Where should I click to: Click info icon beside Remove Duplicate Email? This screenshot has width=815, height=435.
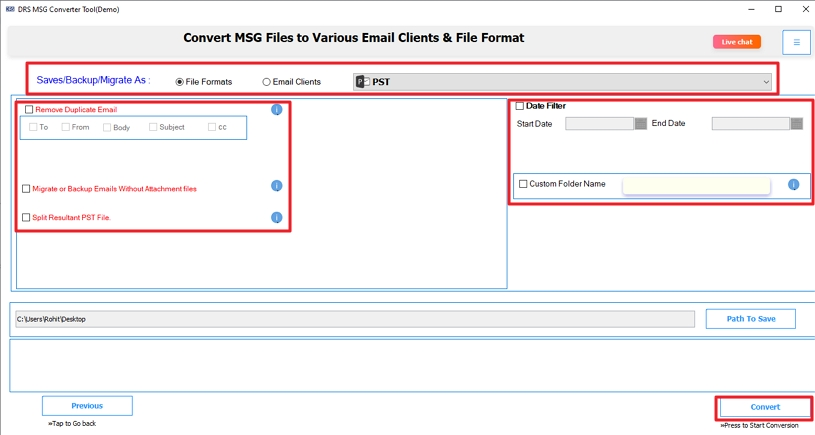[277, 110]
